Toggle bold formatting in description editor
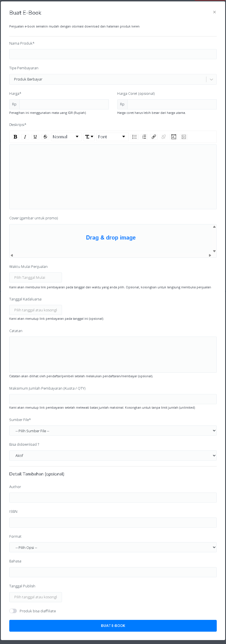Image resolution: width=226 pixels, height=644 pixels. (15, 137)
